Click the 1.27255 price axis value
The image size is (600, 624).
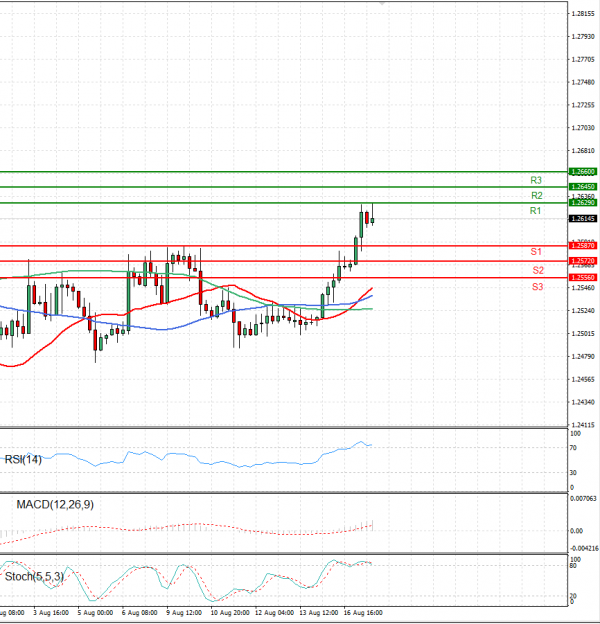pyautogui.click(x=583, y=105)
